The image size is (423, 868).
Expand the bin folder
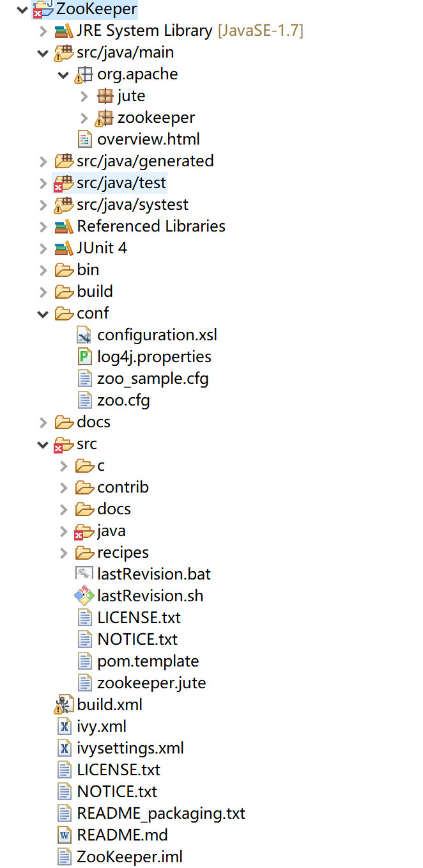pos(43,270)
